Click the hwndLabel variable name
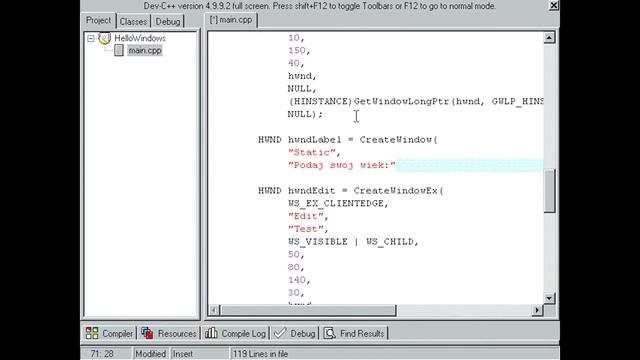Screen dimensions: 640x360 [314, 140]
